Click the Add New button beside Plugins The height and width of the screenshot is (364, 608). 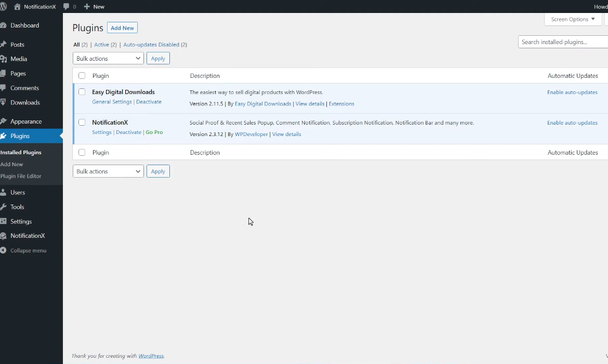point(122,28)
